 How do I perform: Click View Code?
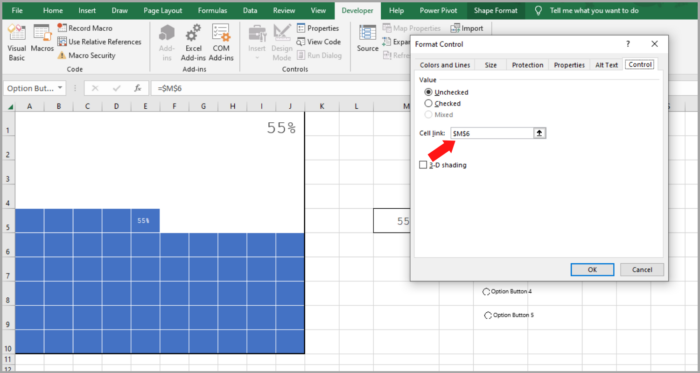(319, 42)
